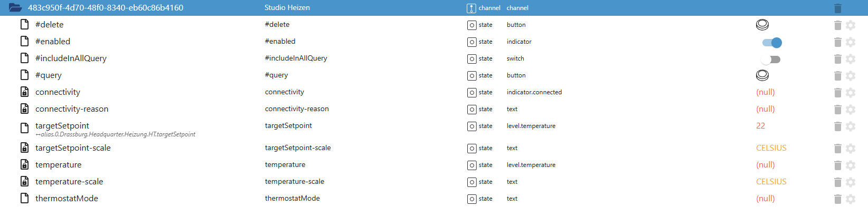Image resolution: width=868 pixels, height=207 pixels.
Task: Click trash icon for temperature-scale row
Action: (x=838, y=182)
